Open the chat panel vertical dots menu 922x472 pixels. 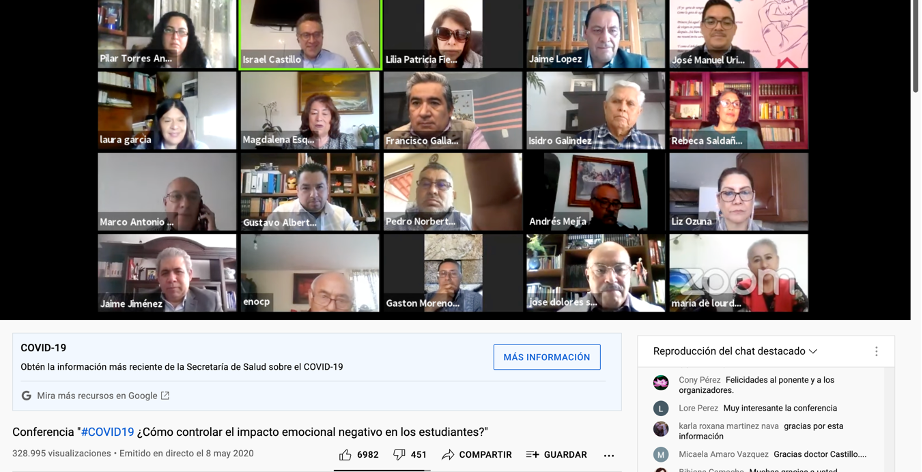click(x=876, y=351)
